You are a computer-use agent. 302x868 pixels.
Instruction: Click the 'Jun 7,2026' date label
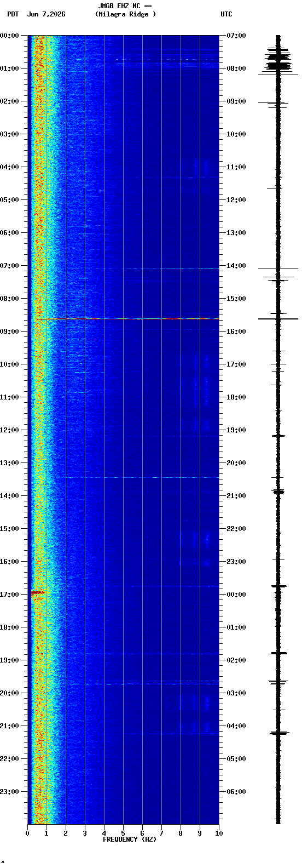tap(46, 14)
